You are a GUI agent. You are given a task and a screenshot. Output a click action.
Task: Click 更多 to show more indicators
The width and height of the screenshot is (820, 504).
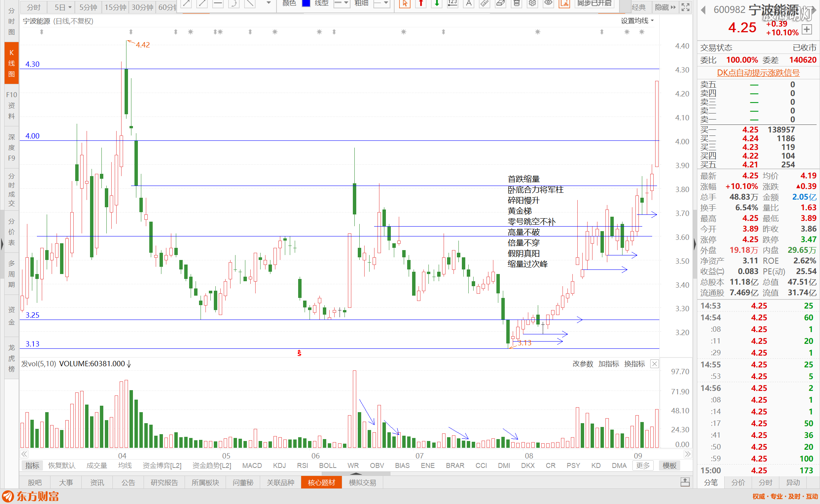(643, 465)
